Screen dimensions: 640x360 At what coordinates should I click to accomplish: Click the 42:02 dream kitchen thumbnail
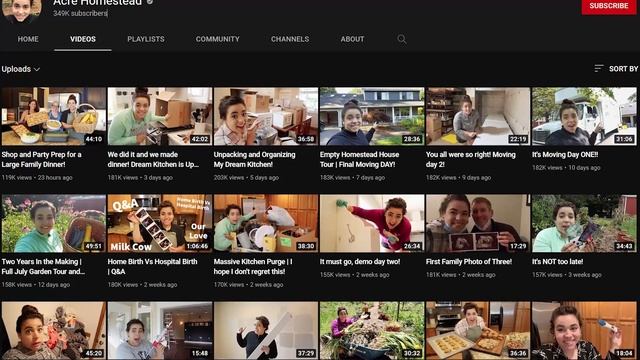tap(160, 116)
